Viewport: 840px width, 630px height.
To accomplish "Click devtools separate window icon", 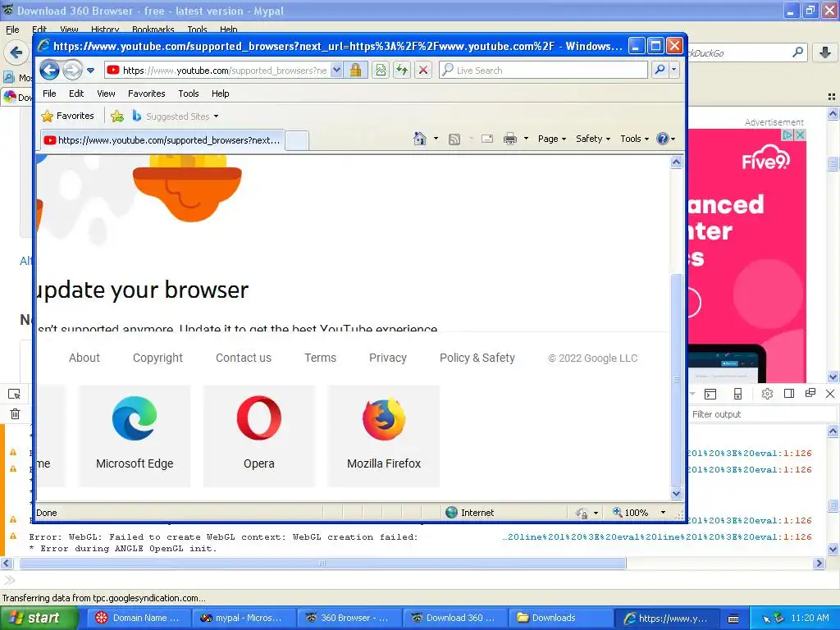I will click(x=810, y=393).
